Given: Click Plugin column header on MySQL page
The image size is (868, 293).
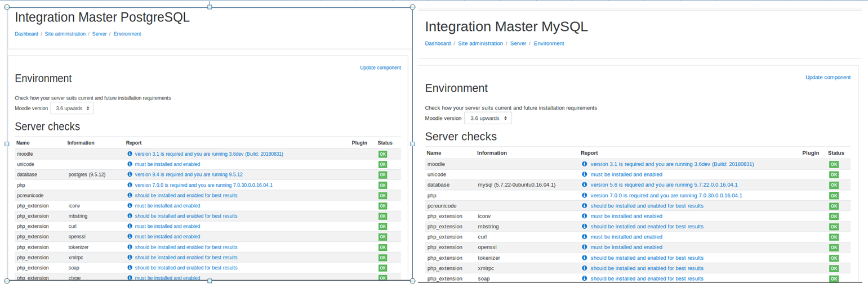Looking at the screenshot, I should point(811,153).
